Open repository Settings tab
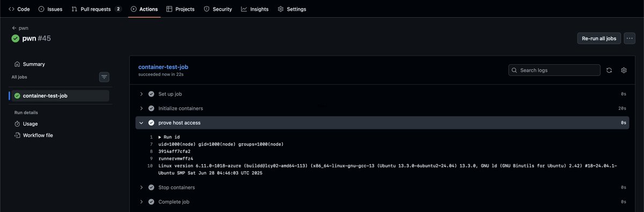Screen dimensions: 644x212 coord(292,9)
